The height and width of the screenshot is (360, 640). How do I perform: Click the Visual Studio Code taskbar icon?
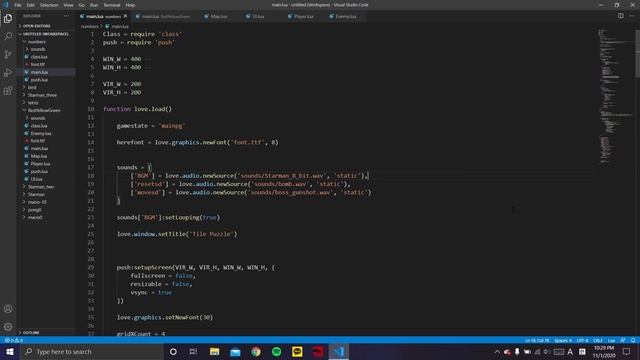click(x=339, y=351)
